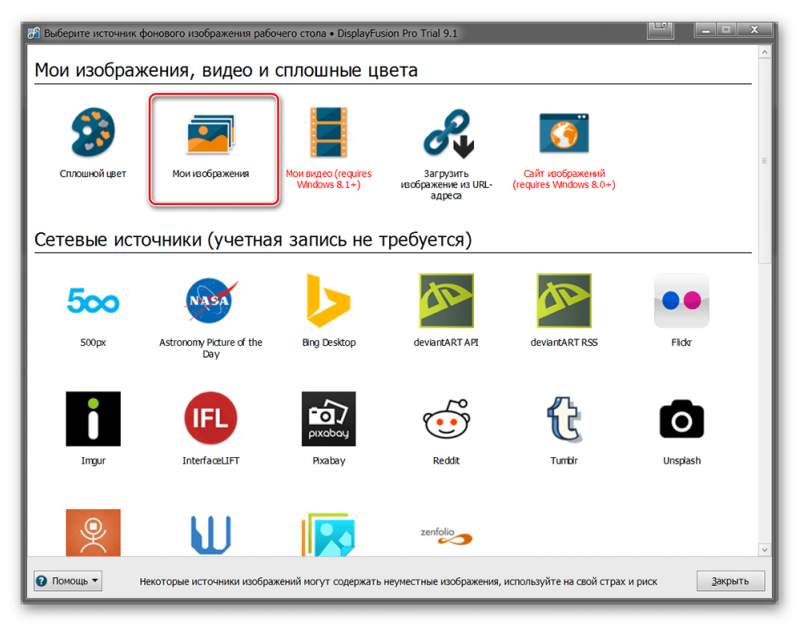Viewport: 800px width, 626px height.
Task: Open Загрузить изображение из URL-адреса
Action: pos(446,133)
